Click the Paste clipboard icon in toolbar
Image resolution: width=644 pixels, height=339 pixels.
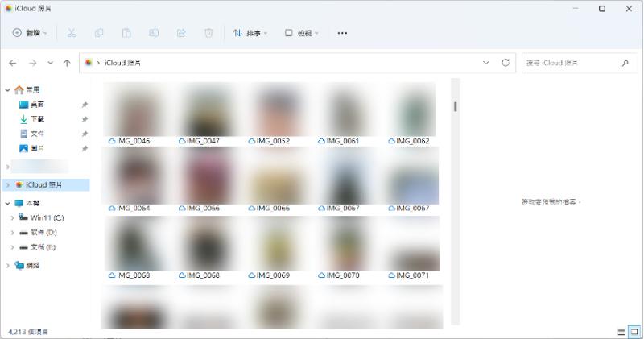[x=126, y=33]
